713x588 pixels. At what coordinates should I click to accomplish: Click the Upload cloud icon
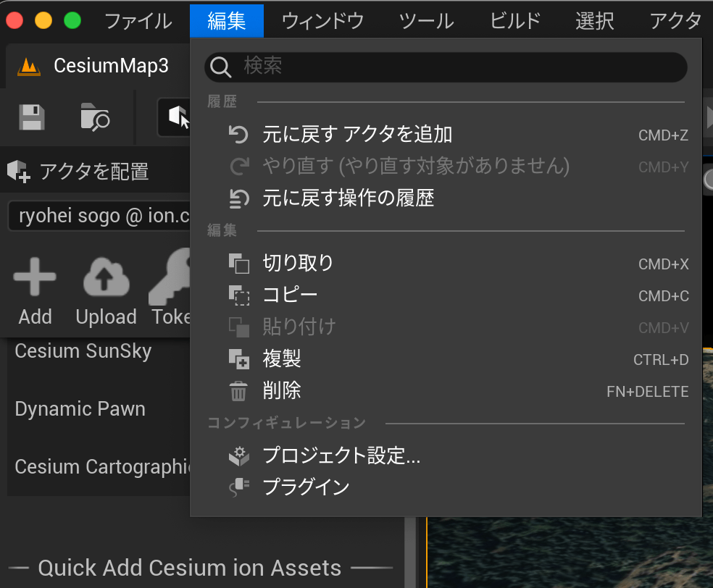tap(107, 277)
